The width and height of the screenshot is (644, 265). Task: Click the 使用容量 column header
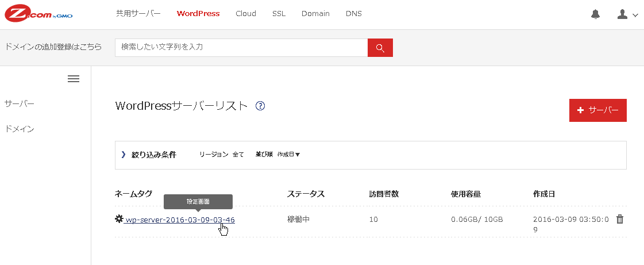coord(466,194)
